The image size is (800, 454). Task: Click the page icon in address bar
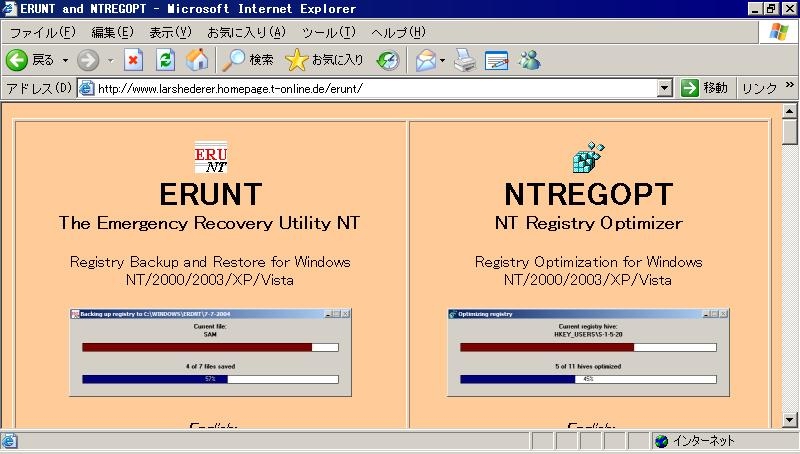87,88
